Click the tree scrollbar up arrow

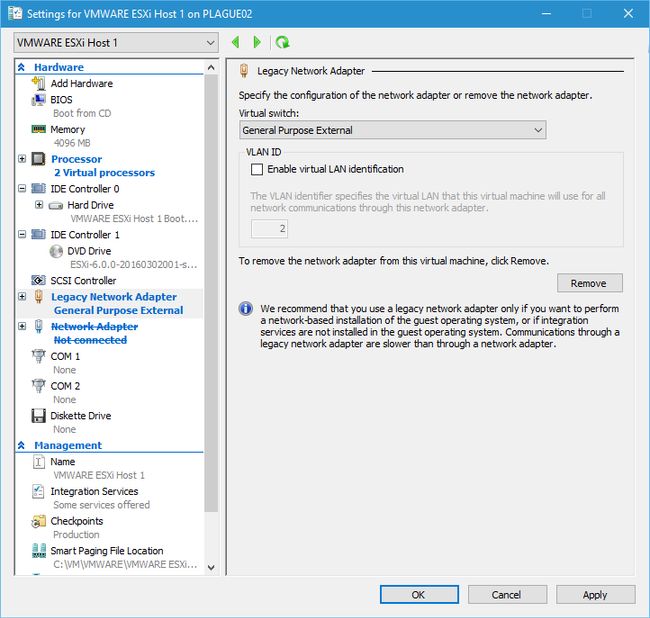point(211,68)
